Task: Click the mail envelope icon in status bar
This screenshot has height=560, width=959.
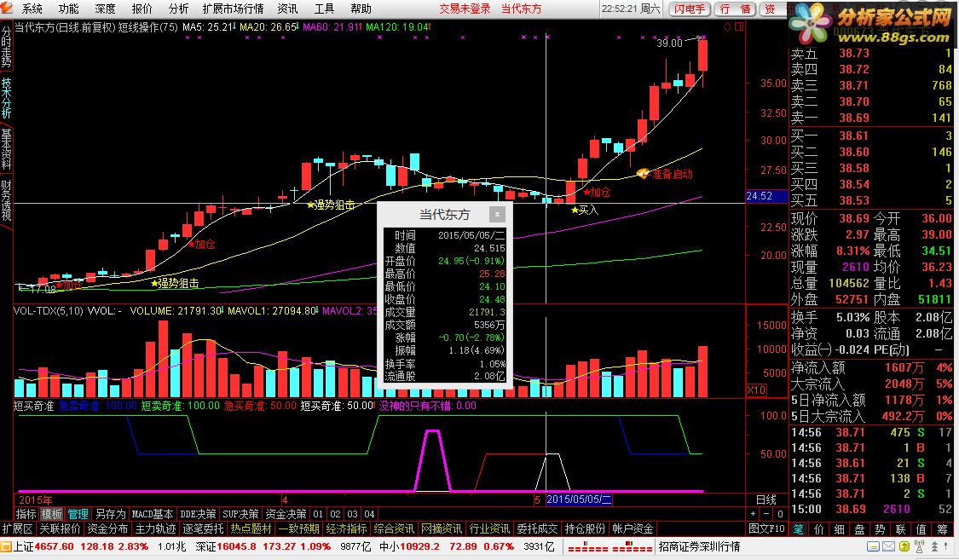Action: coord(888,546)
